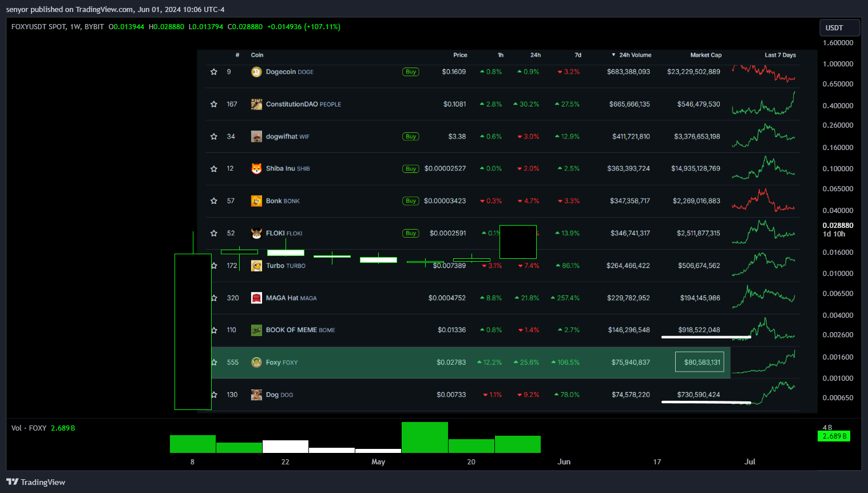Click Buy button for Bonk
This screenshot has width=868, height=493.
pyautogui.click(x=411, y=201)
